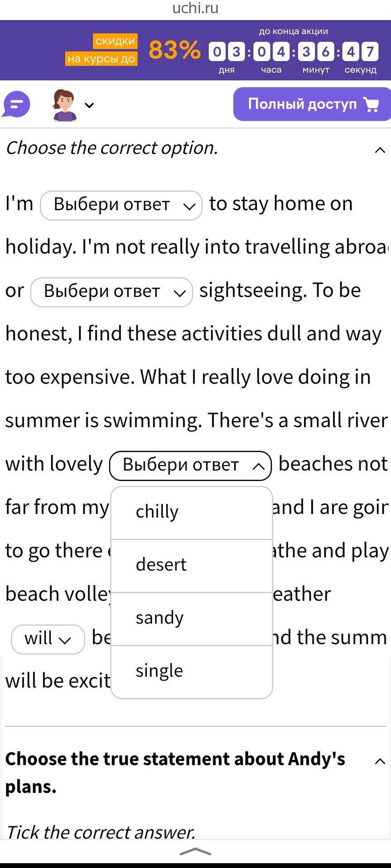This screenshot has width=391, height=868.
Task: Click the скидки на курсы до label
Action: point(102,50)
